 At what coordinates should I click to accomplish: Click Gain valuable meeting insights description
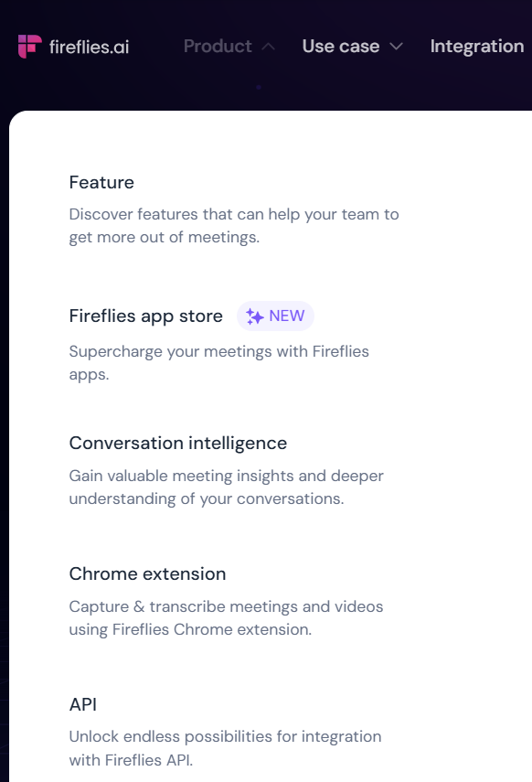[x=227, y=487]
